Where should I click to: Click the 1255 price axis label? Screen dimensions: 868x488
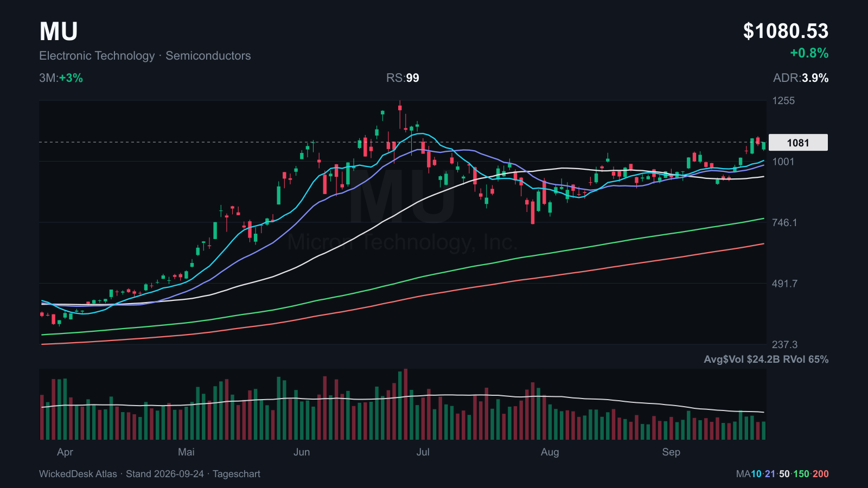tap(783, 101)
